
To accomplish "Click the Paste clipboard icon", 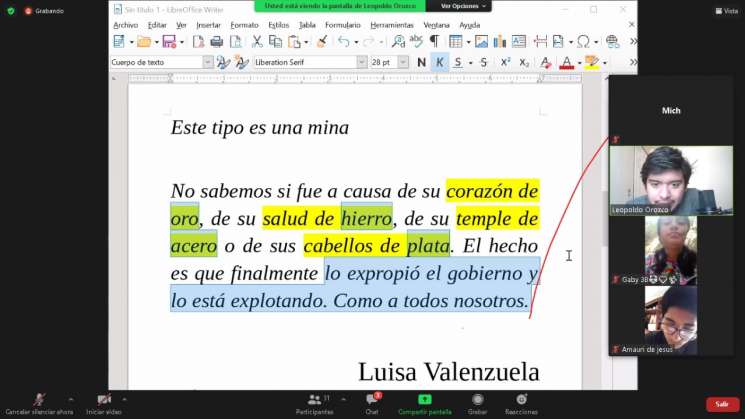I will pyautogui.click(x=295, y=42).
